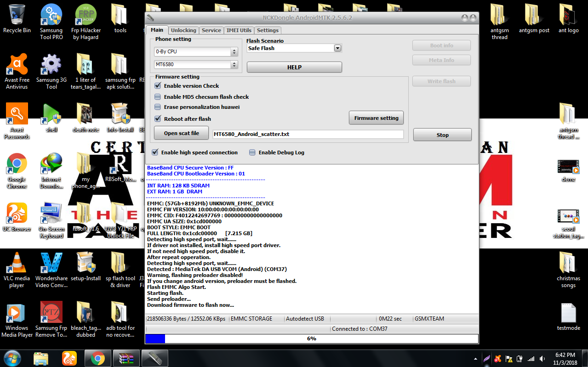Open Recycle Bin desktop icon
The image size is (588, 367).
coord(17,19)
